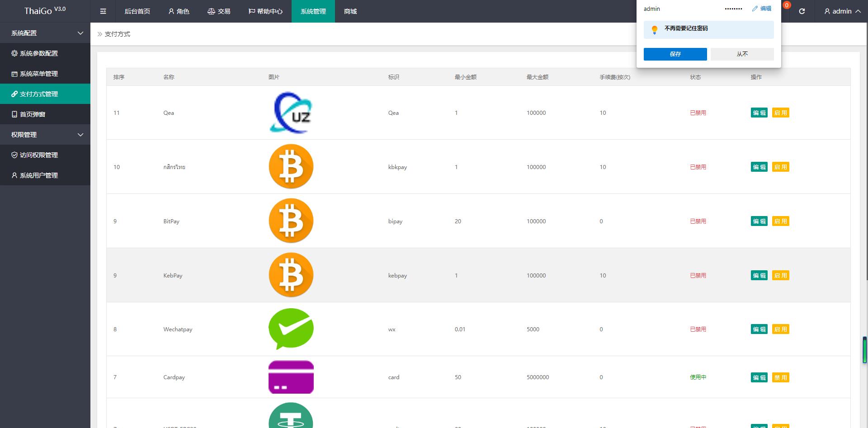Click the page vertical scrollbar thumb
Screen dimensions: 868x428
click(864, 350)
